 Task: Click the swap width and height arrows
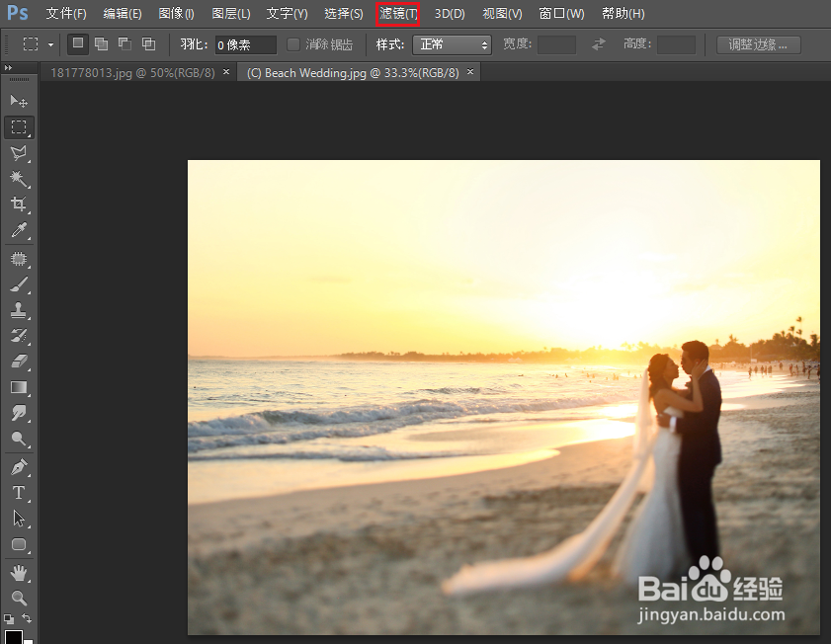pos(599,44)
